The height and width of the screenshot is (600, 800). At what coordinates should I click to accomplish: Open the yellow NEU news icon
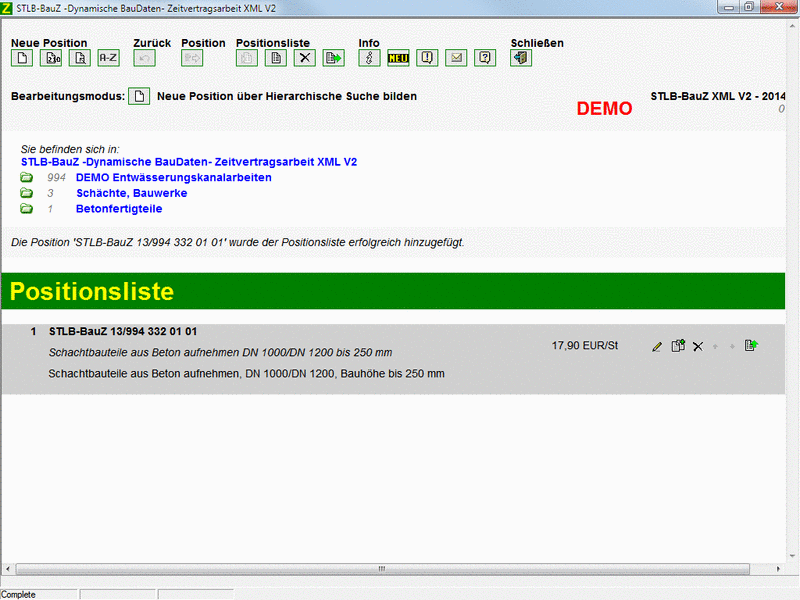tap(398, 58)
